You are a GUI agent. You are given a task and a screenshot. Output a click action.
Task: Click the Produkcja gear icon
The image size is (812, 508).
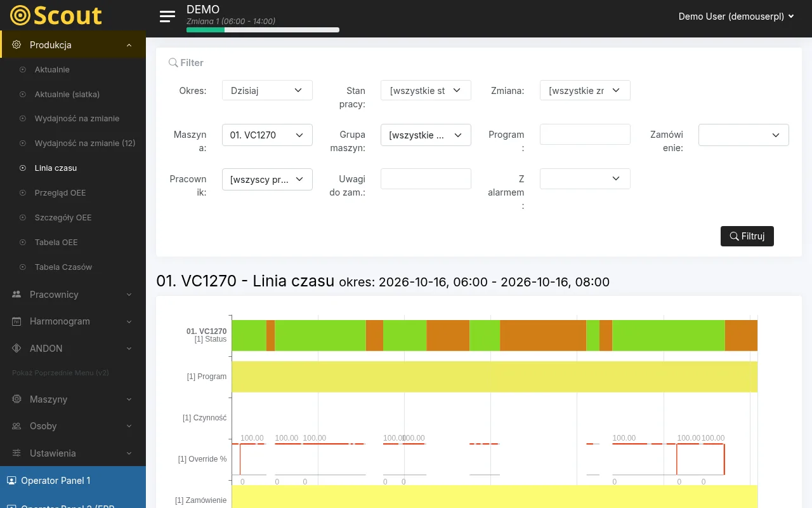(x=16, y=45)
